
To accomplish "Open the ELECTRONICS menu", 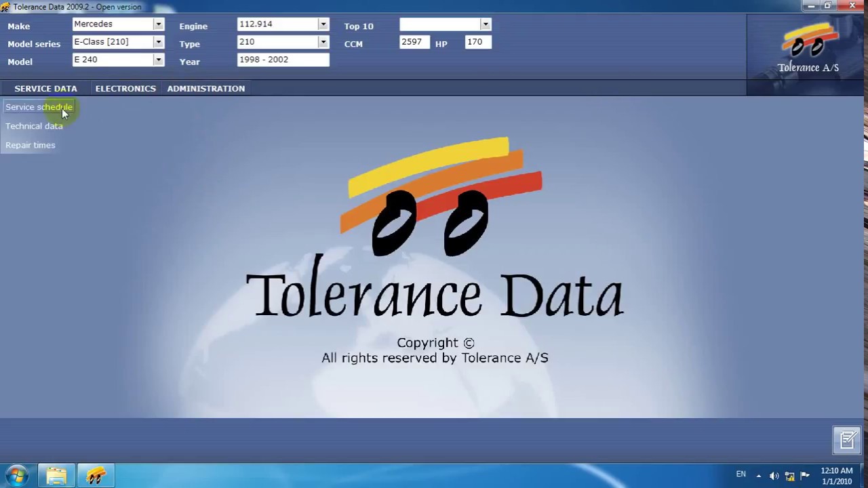I will pyautogui.click(x=125, y=88).
